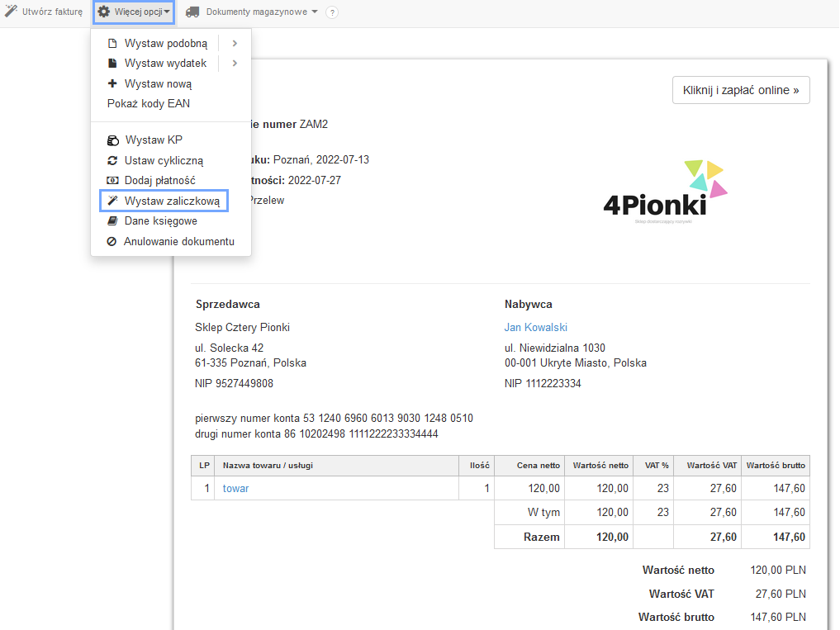Click the book icon beside Dane księgowe
Screen dimensions: 840x630
(x=112, y=220)
